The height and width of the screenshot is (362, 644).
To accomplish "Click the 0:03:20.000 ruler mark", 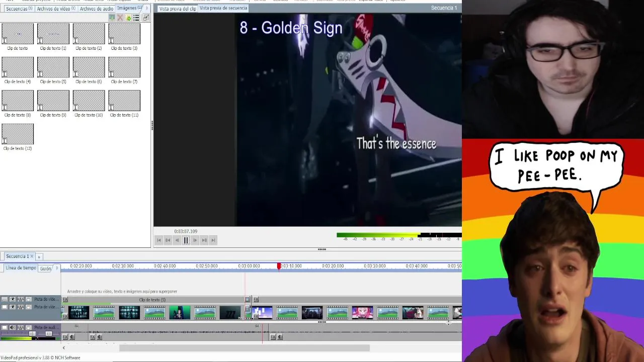I will (333, 266).
